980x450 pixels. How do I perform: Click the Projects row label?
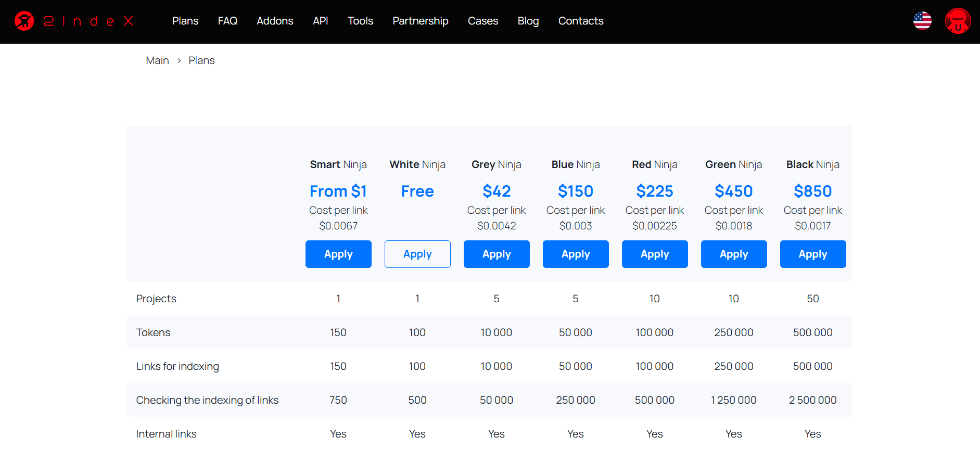pyautogui.click(x=156, y=299)
